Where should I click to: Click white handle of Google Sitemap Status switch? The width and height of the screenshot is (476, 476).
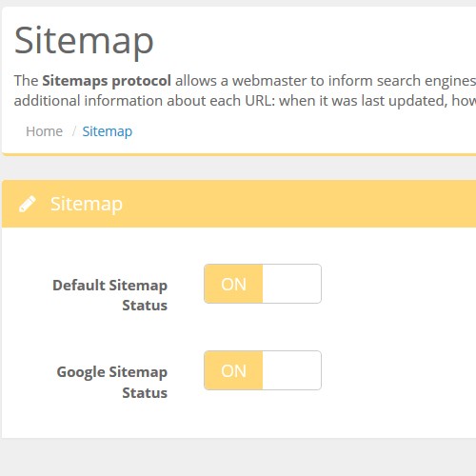pos(291,370)
